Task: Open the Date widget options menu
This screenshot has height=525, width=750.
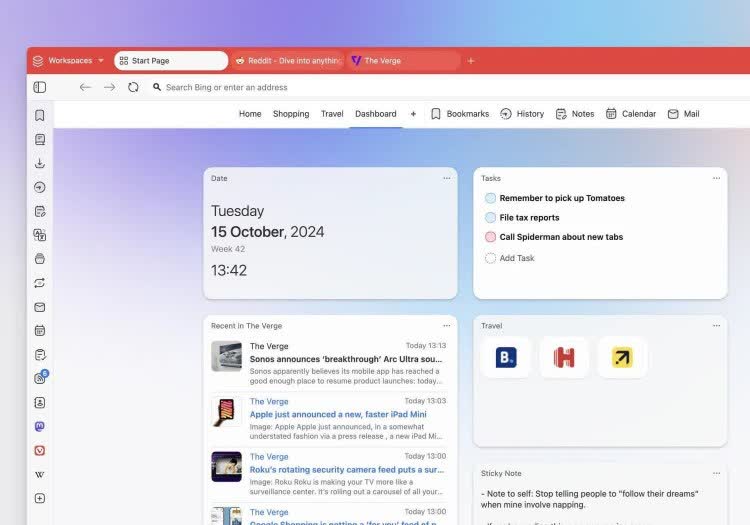Action: click(446, 178)
